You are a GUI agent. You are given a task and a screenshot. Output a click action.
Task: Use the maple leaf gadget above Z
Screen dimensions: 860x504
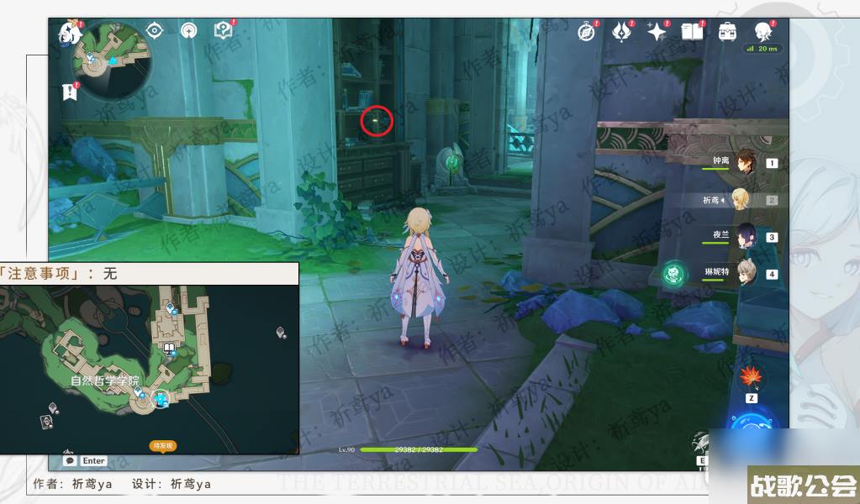click(x=751, y=377)
